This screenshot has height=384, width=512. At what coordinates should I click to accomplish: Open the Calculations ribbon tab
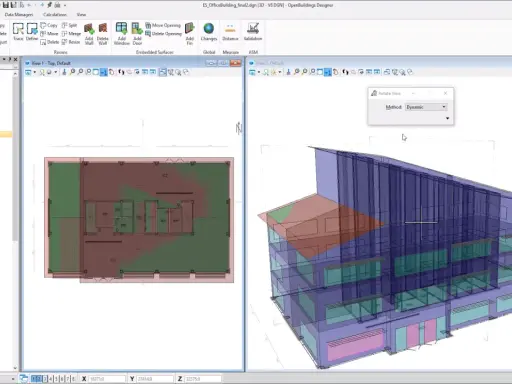pos(55,15)
